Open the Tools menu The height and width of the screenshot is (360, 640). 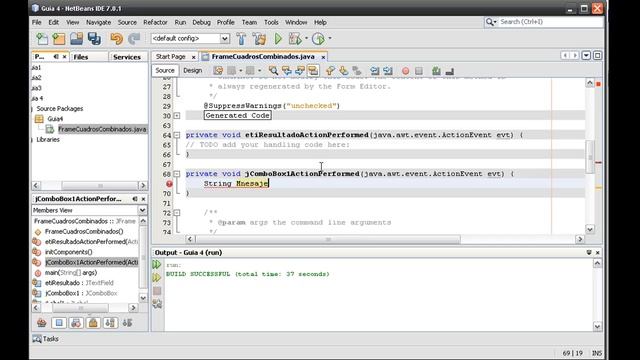[x=271, y=22]
